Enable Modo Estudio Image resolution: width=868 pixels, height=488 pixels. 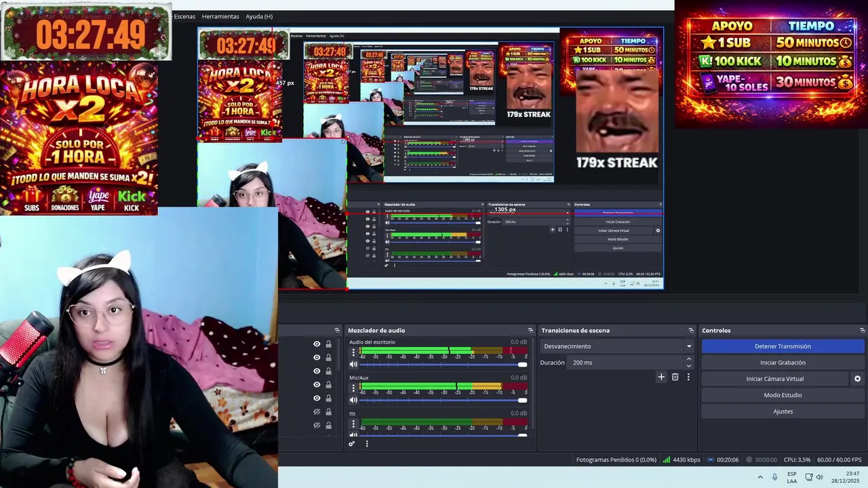pos(783,395)
